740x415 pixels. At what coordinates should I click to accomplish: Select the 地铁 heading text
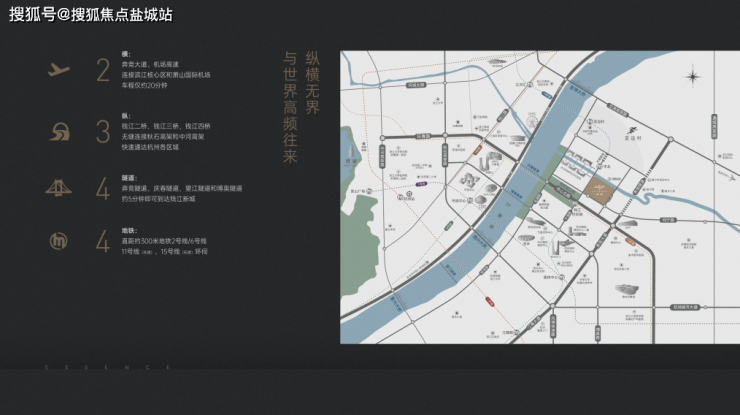click(x=126, y=229)
